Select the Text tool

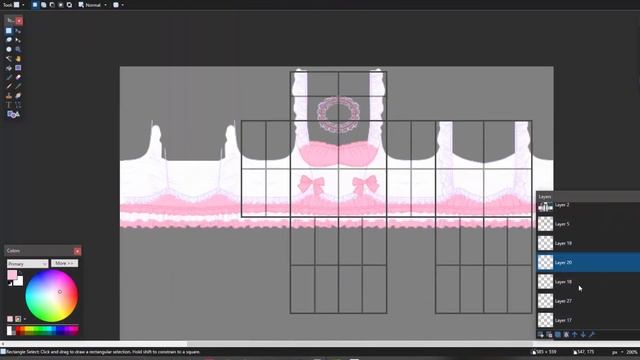point(9,105)
